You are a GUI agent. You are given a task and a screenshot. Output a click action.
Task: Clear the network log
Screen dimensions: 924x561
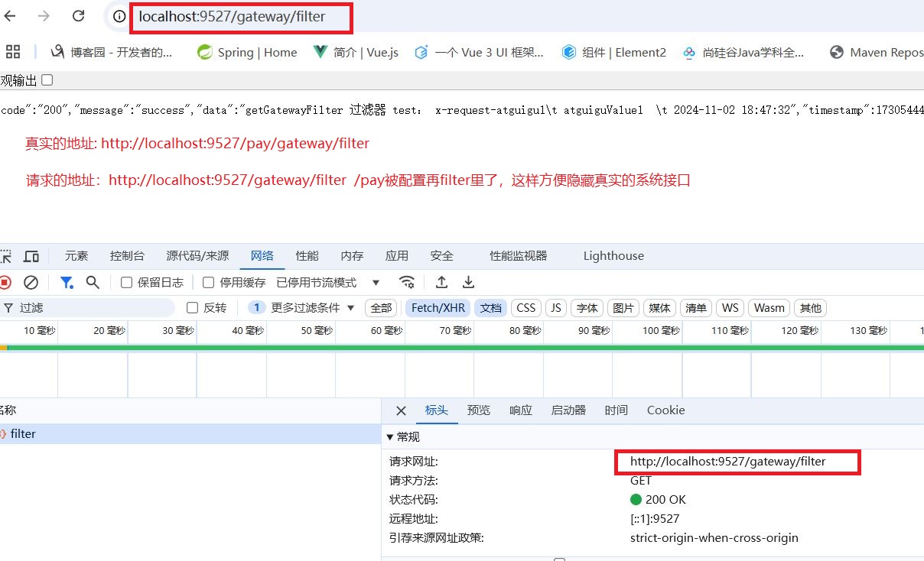pyautogui.click(x=31, y=283)
